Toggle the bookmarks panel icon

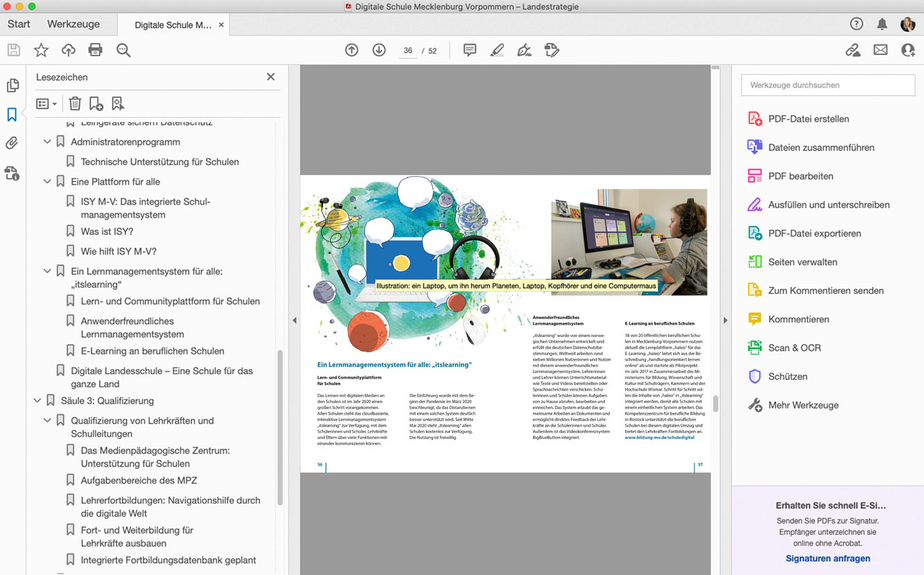tap(12, 114)
